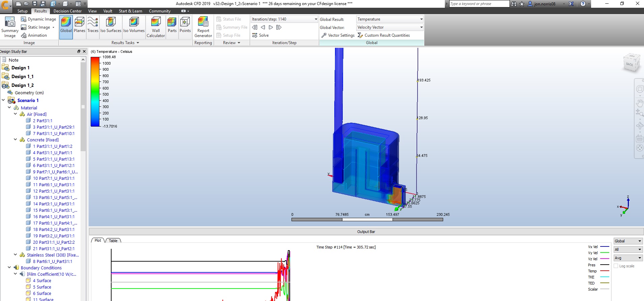Open the Points results tool
This screenshot has height=301, width=644.
[185, 25]
